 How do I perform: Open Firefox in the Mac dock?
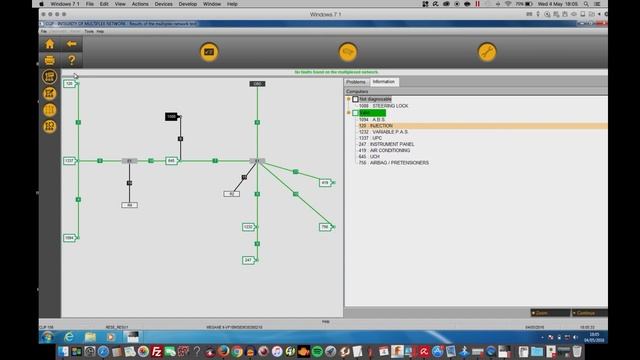[223, 351]
